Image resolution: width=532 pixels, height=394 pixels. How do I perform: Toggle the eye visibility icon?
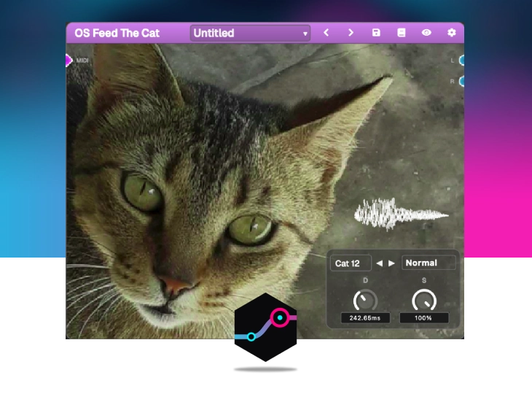point(426,33)
